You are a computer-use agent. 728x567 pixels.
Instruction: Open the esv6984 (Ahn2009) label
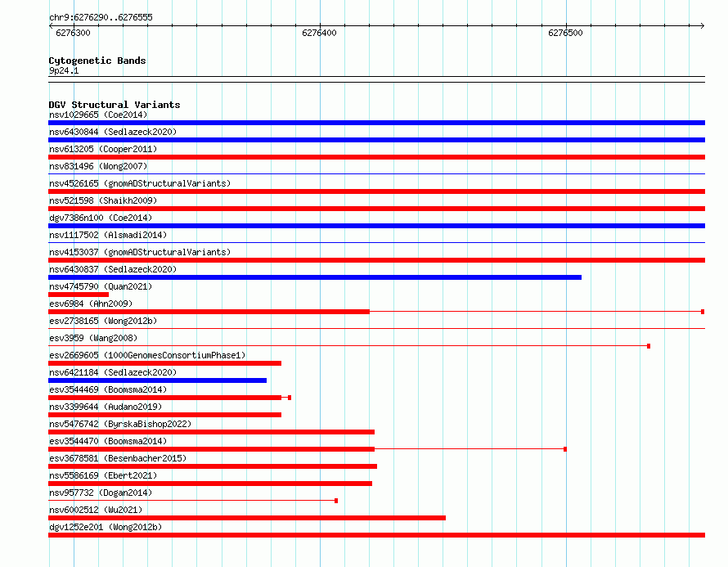point(91,304)
